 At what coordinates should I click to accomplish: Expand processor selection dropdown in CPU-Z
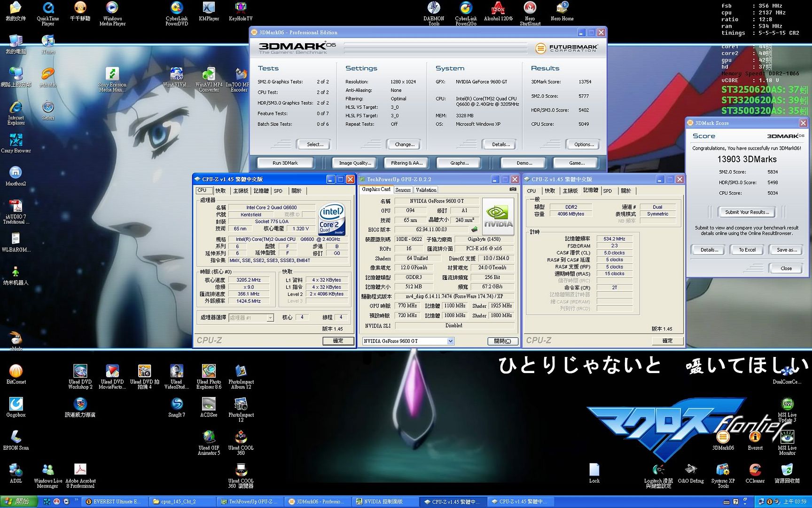point(270,317)
